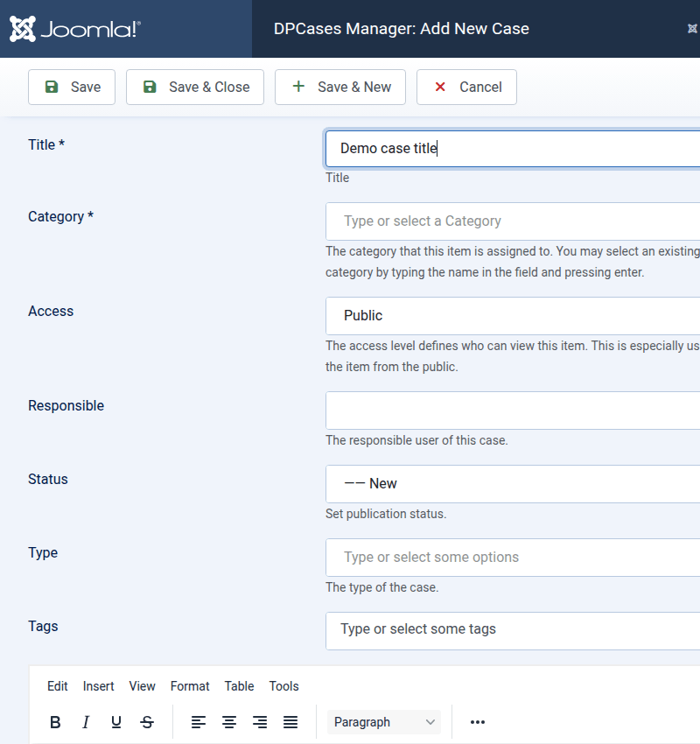Click into the Responsible user field

(513, 411)
